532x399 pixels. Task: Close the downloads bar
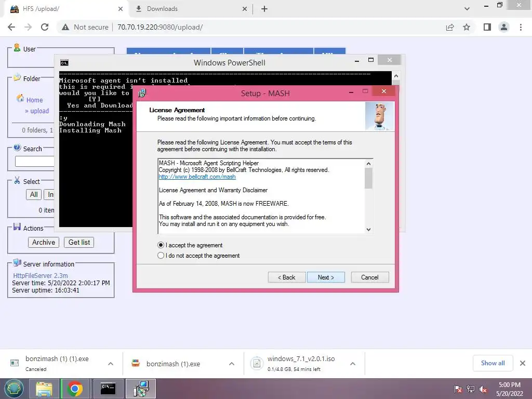[523, 363]
